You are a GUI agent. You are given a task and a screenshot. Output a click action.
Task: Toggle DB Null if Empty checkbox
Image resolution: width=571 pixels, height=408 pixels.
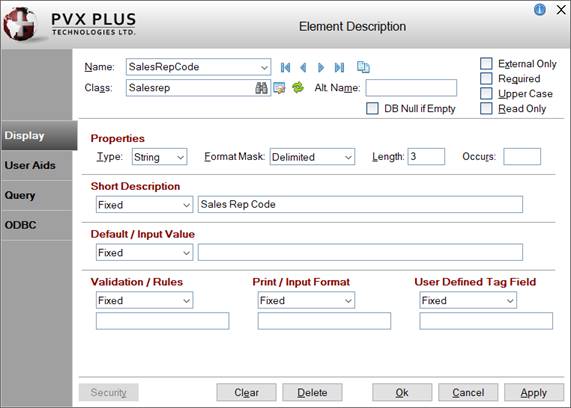click(x=372, y=108)
